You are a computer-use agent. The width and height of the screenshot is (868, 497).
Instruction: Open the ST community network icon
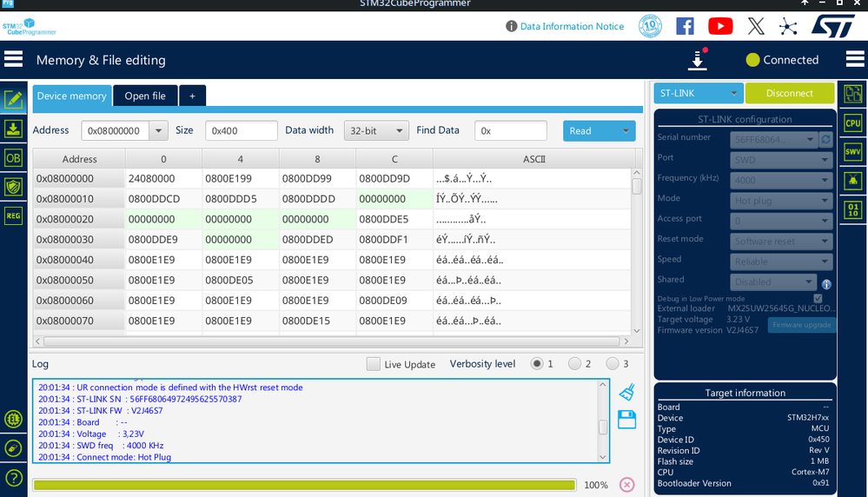(x=788, y=27)
